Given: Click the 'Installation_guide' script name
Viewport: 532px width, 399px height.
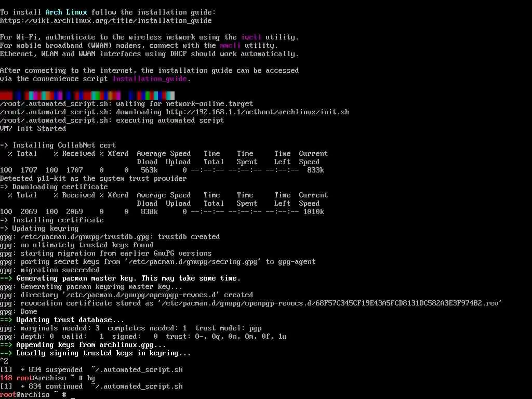Looking at the screenshot, I should coord(150,79).
